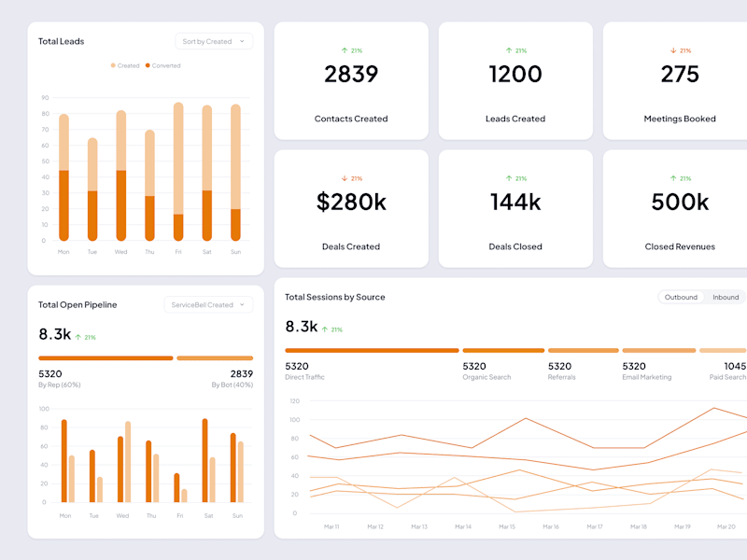The image size is (747, 560).
Task: Toggle the Converted legend item
Action: point(162,65)
